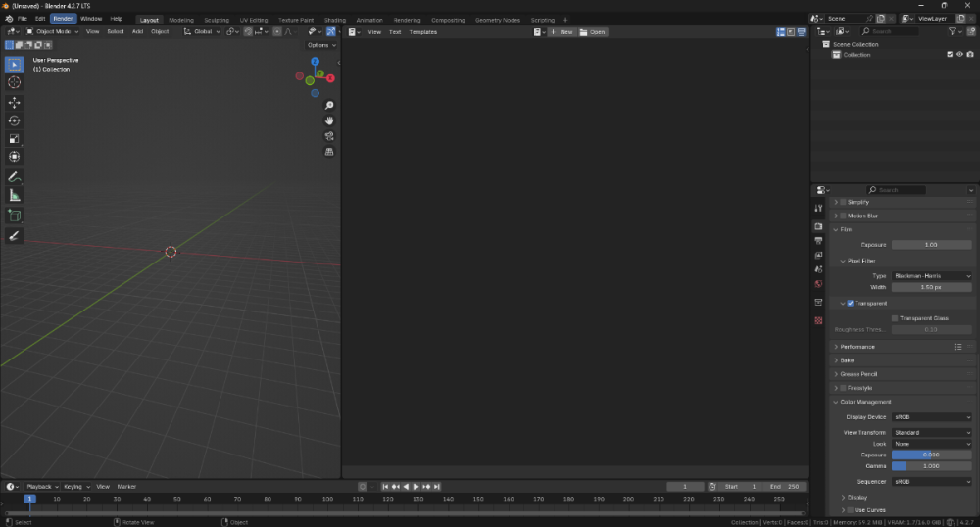
Task: Click Open in the text editor
Action: [593, 32]
